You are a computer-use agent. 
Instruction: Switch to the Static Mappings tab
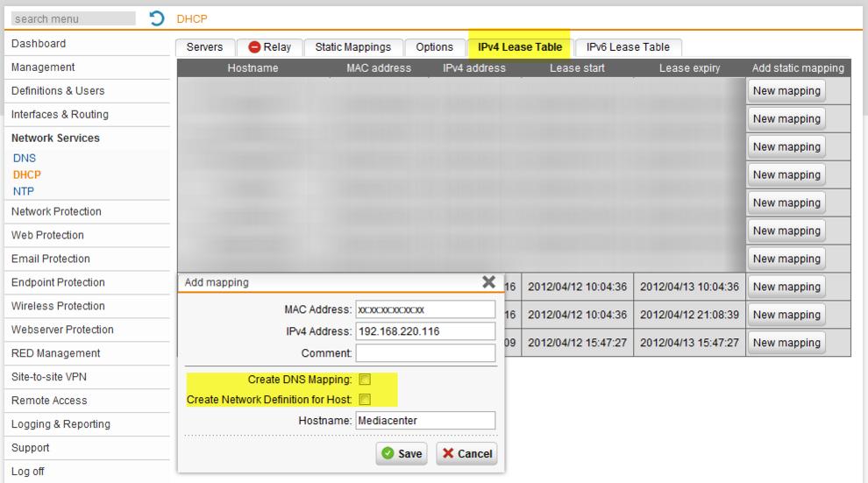[353, 47]
